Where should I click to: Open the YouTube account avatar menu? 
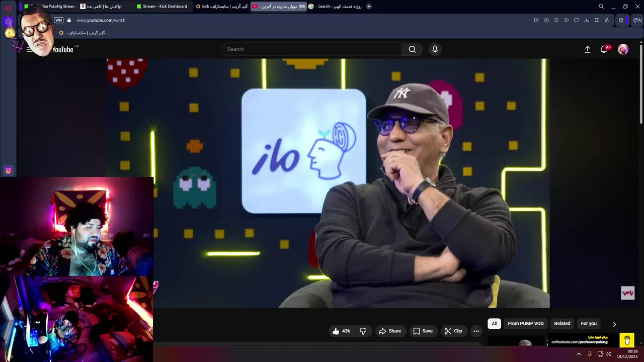coord(623,49)
